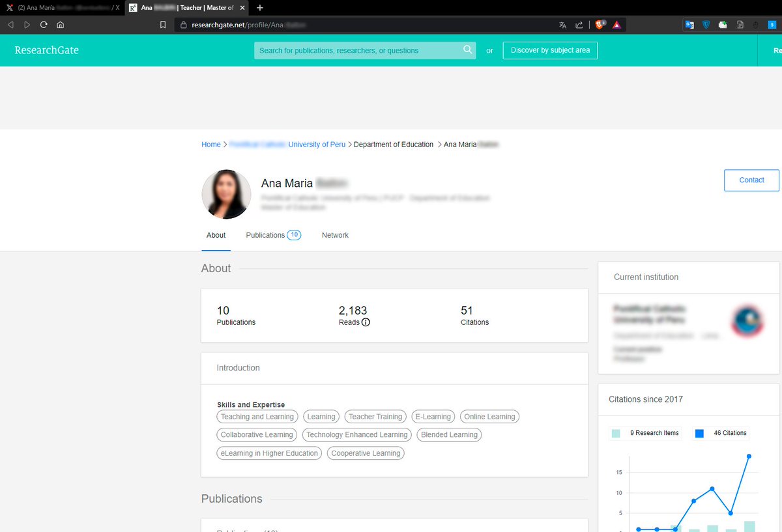The width and height of the screenshot is (782, 532).
Task: Click the Reads info icon
Action: (366, 322)
